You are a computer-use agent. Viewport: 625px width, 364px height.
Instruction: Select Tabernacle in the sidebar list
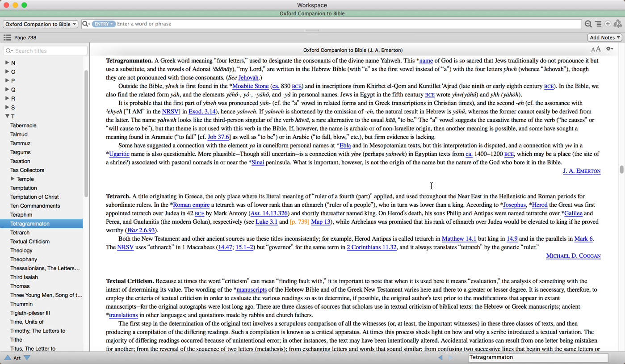(x=23, y=126)
